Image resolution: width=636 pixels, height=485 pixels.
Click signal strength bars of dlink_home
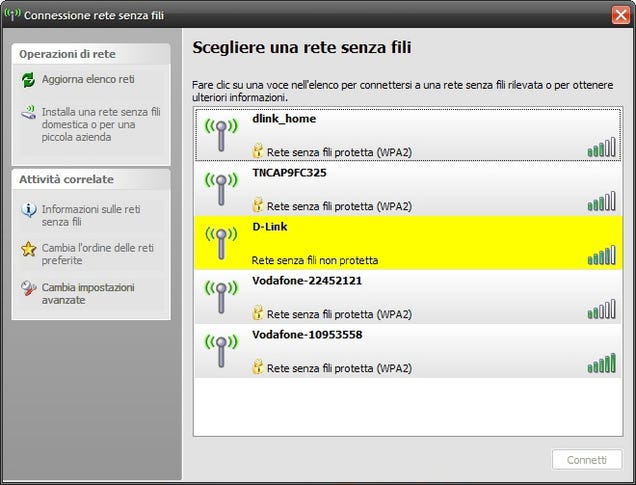coord(602,147)
